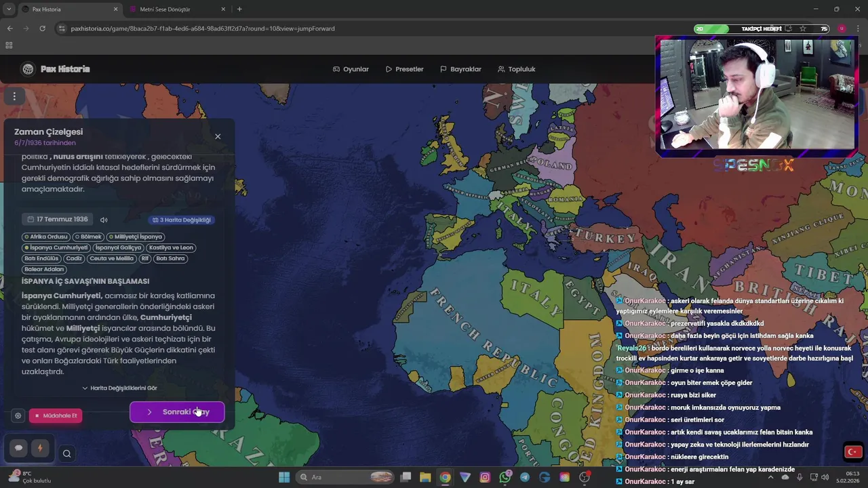Screen dimensions: 868x488
Task: Open Task View on taskbar
Action: click(x=406, y=477)
